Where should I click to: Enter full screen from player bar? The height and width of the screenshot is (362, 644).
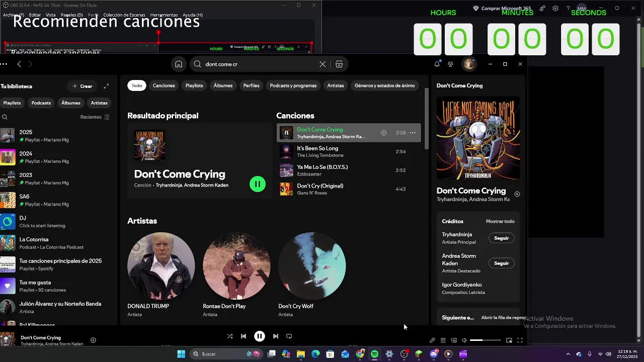tap(520, 340)
